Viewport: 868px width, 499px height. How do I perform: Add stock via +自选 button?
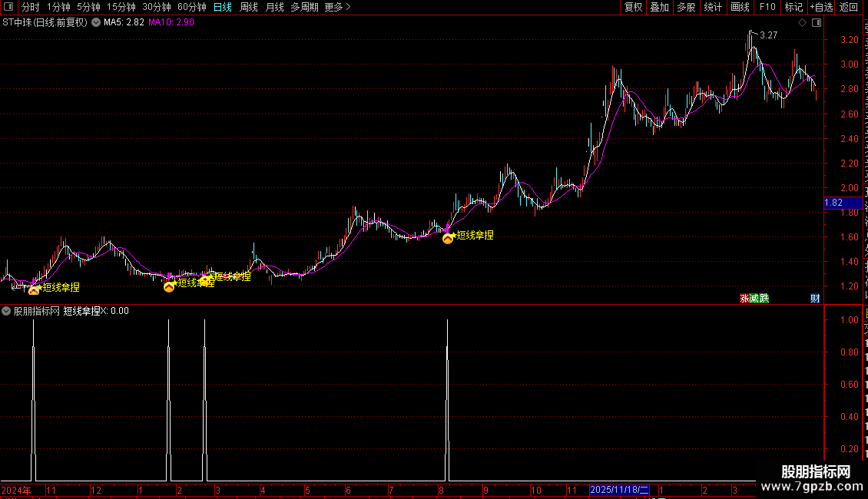(821, 7)
